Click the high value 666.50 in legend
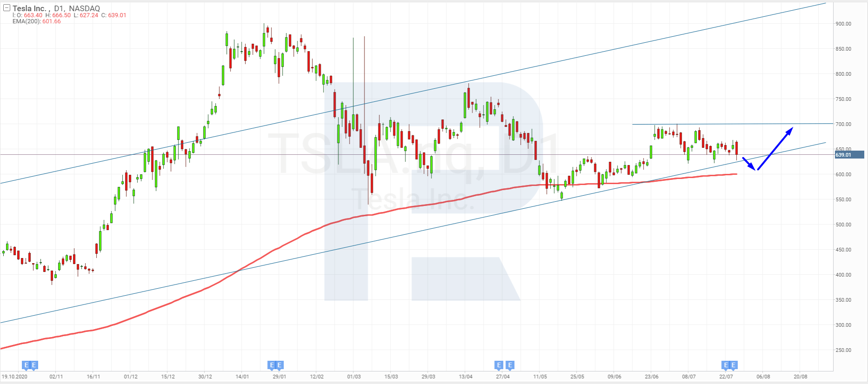868x384 pixels. (x=61, y=15)
